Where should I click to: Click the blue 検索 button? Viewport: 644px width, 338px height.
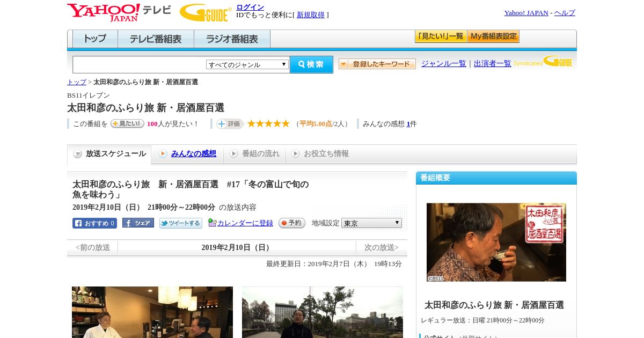[x=311, y=64]
